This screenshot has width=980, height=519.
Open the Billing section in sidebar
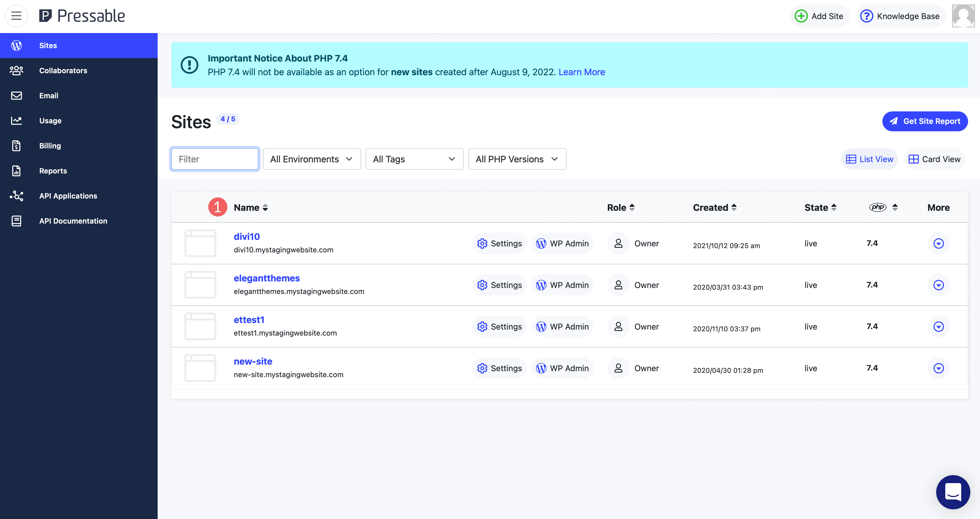point(50,145)
